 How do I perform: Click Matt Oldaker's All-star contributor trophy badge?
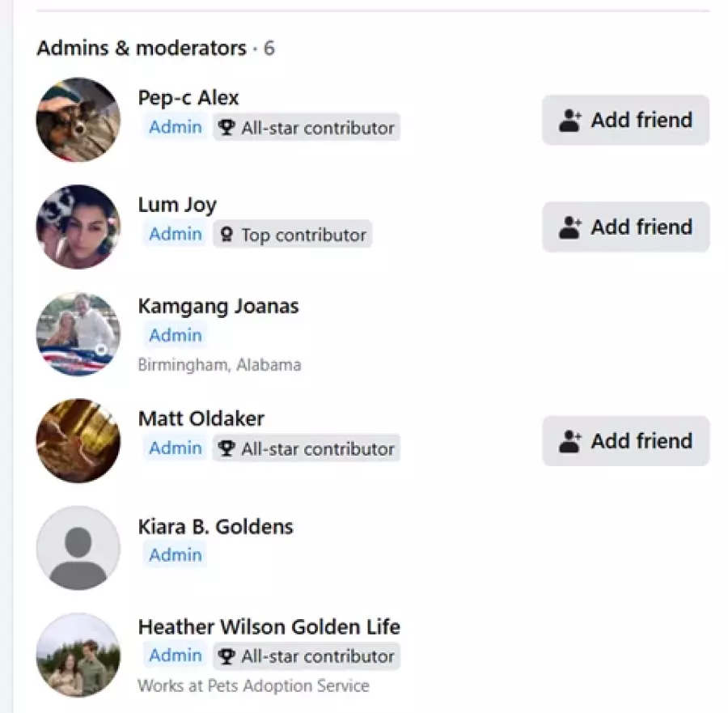click(x=307, y=448)
